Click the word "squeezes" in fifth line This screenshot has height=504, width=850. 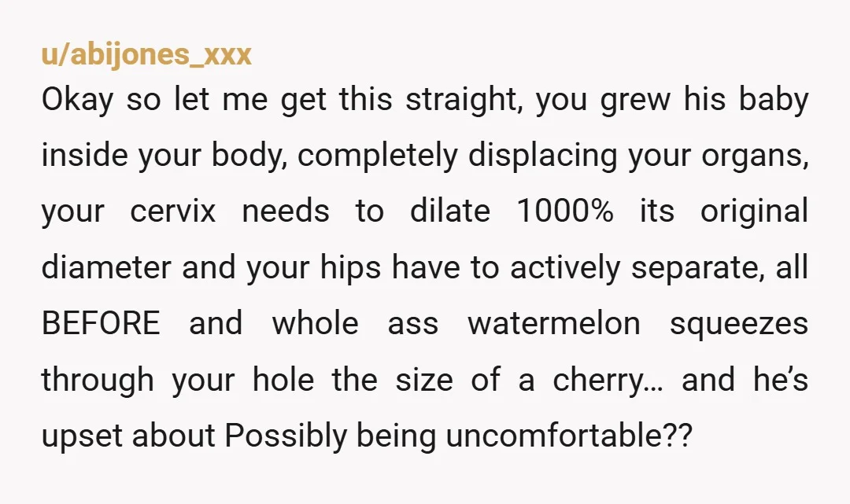click(739, 325)
